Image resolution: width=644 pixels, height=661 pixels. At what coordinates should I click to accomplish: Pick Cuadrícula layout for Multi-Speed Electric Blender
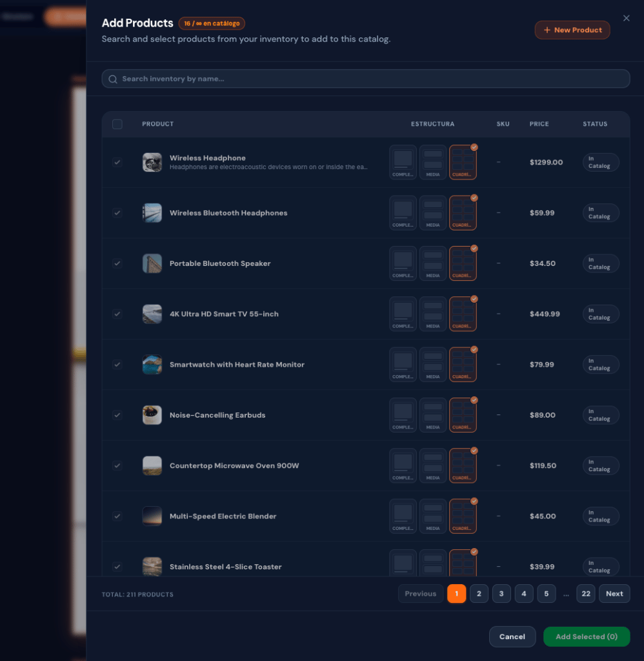point(463,516)
